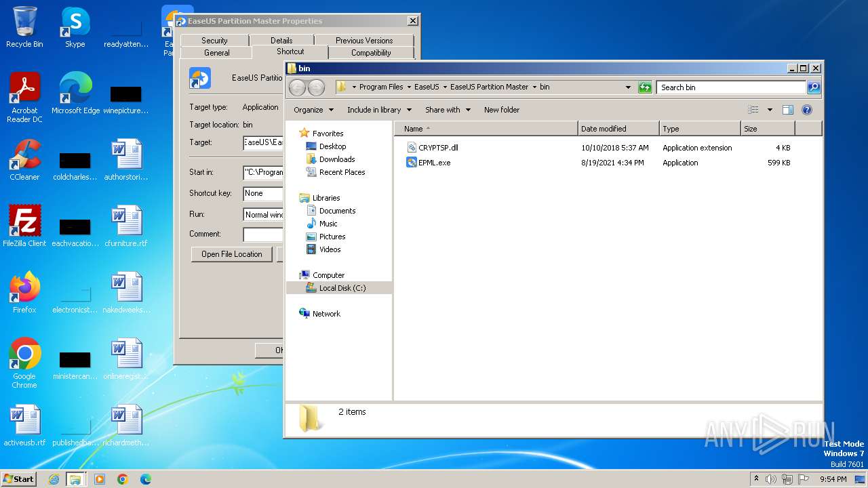This screenshot has width=868, height=488.
Task: Select the activeusb.rtf desktop file
Action: coord(24,426)
